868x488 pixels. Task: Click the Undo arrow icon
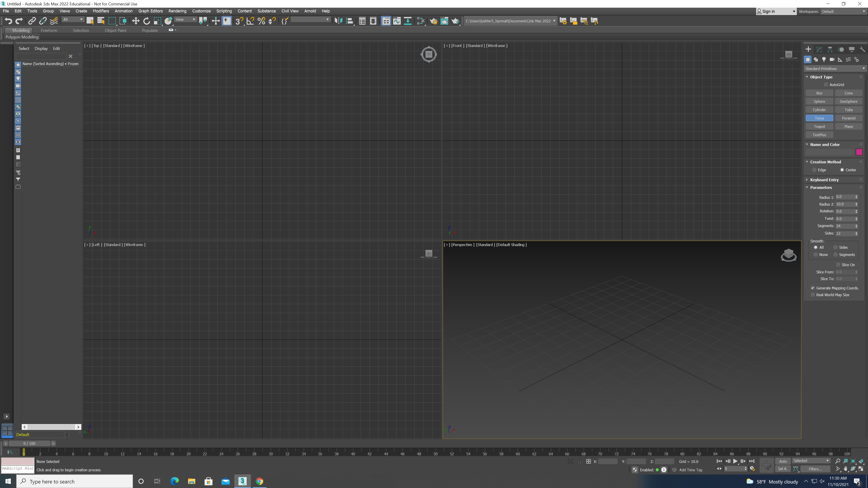(8, 21)
